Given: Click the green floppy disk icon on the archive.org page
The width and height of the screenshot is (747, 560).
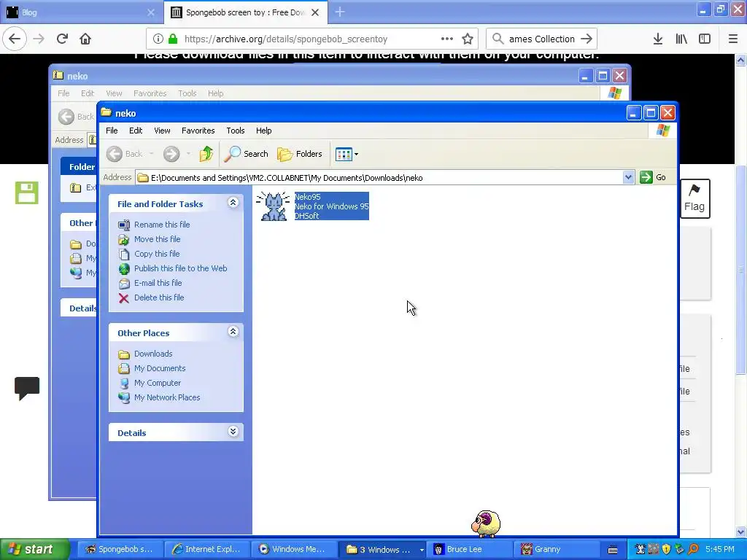Looking at the screenshot, I should 27,192.
